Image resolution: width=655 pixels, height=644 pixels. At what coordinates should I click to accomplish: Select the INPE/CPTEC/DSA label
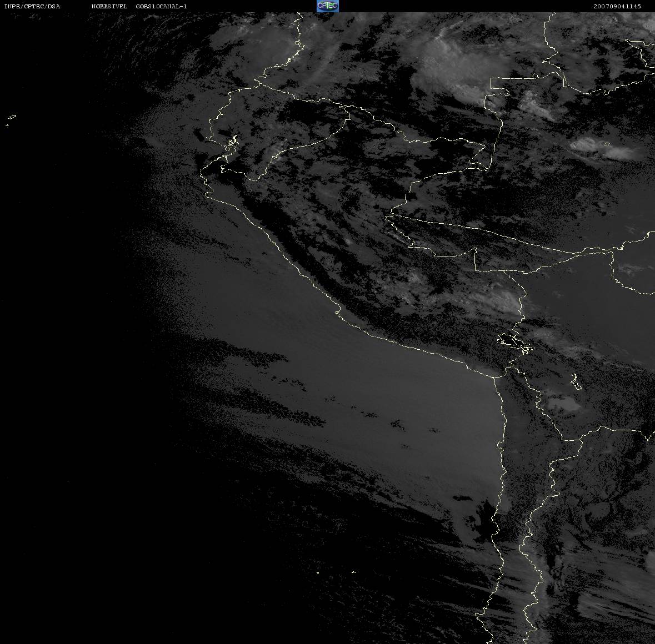point(32,6)
